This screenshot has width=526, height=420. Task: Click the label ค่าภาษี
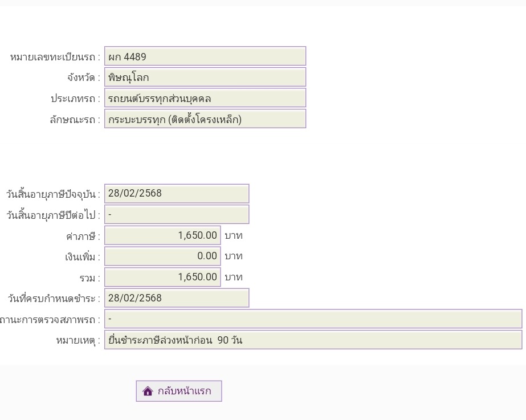[83, 236]
